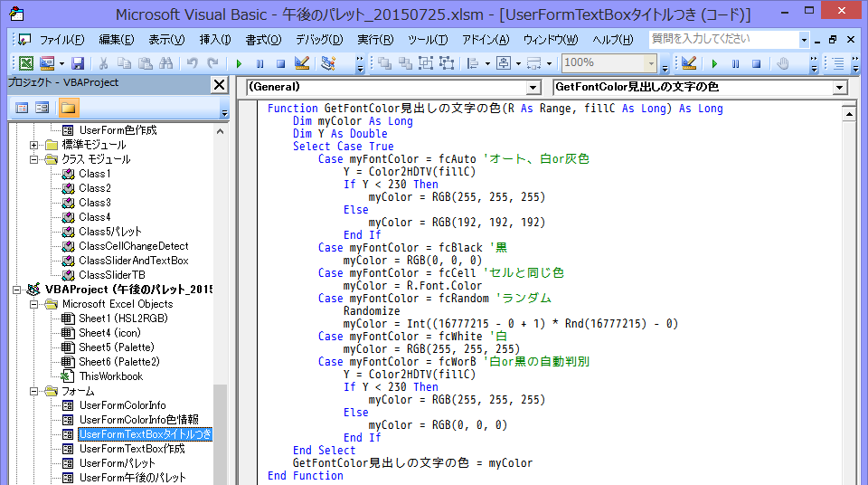Open the Align options dropdown arrow
This screenshot has width=868, height=485.
487,63
